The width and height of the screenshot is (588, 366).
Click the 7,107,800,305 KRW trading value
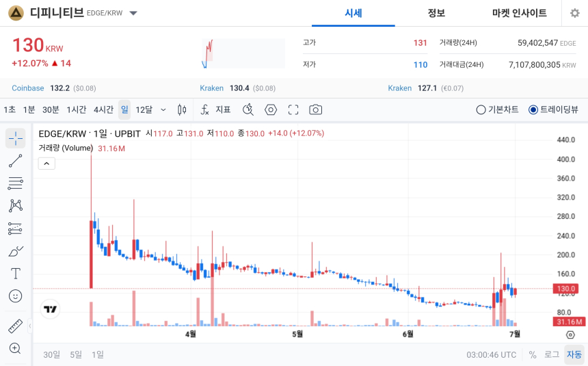542,65
